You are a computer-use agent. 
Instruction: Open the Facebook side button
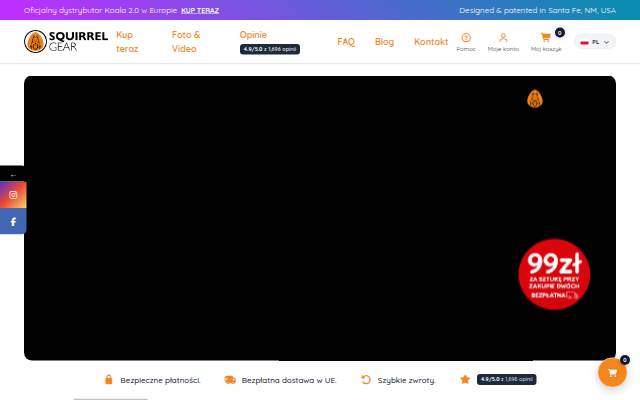tap(13, 221)
